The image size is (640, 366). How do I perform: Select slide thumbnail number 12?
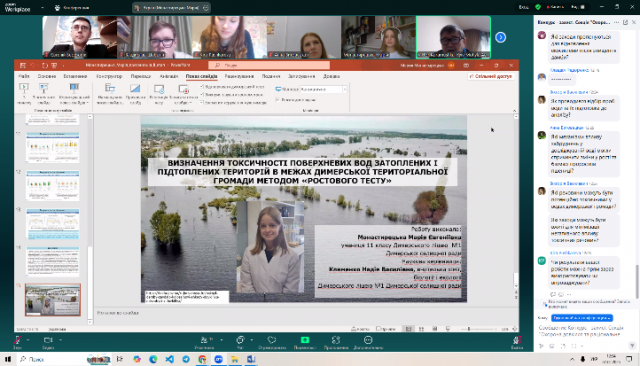[x=53, y=185]
